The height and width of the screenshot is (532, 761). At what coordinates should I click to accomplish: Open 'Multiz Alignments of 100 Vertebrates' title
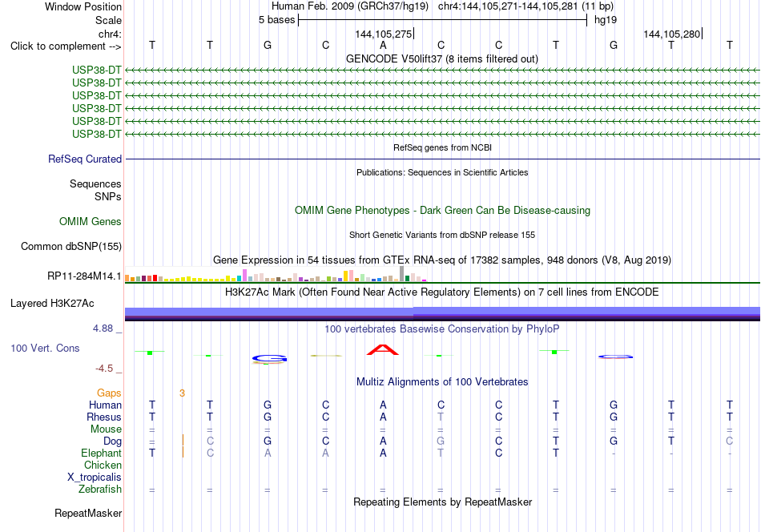coord(442,382)
